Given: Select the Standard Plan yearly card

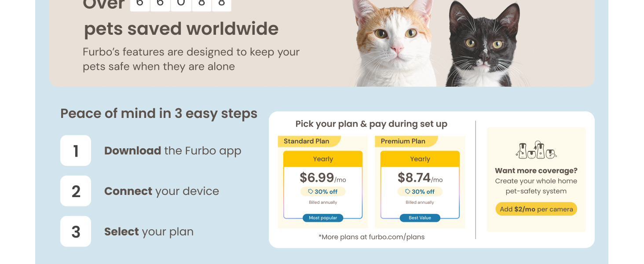Looking at the screenshot, I should (323, 185).
